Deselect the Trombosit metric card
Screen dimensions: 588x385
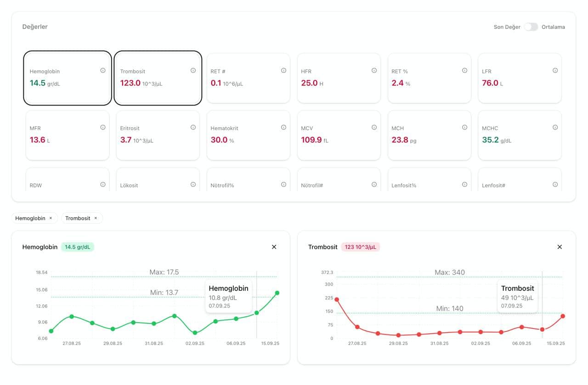pos(158,78)
